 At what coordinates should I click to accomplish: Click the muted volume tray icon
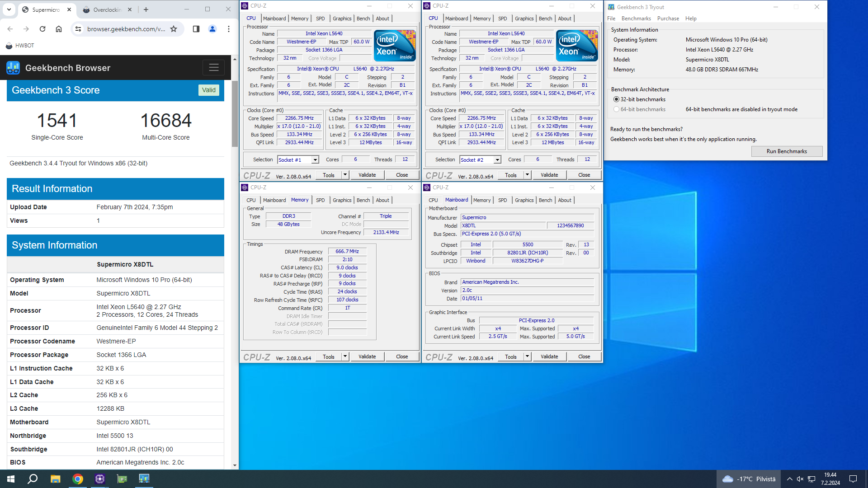coord(800,479)
